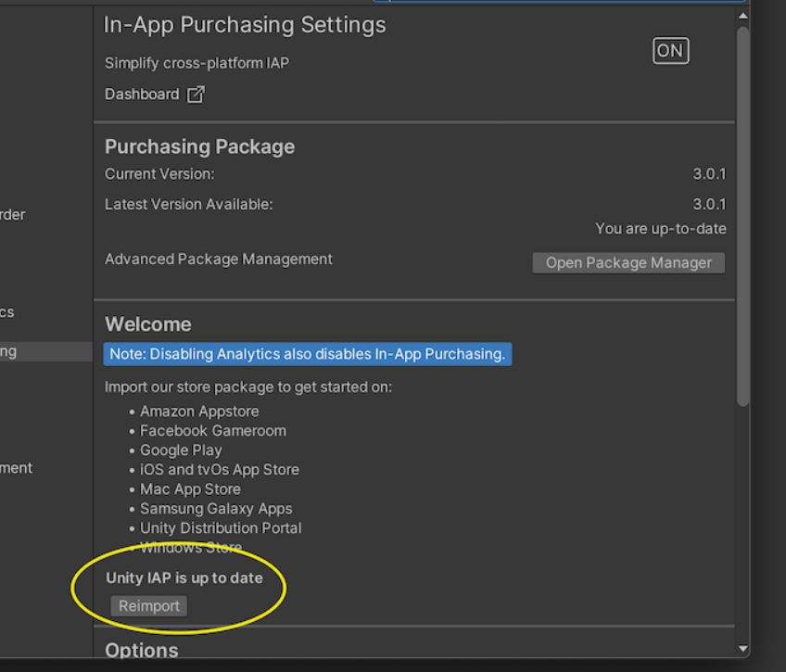This screenshot has height=672, width=786.
Task: Select the sidebar item ending in 'rder'
Action: (x=13, y=214)
